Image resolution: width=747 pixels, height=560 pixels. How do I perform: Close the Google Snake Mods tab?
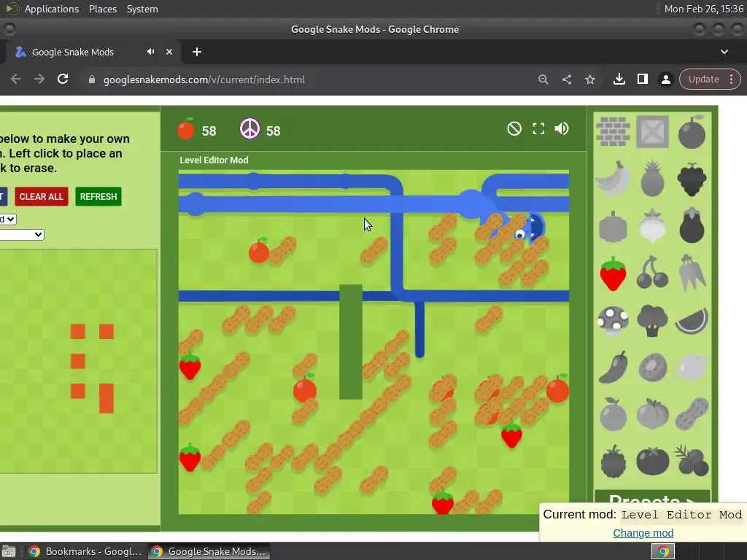169,52
